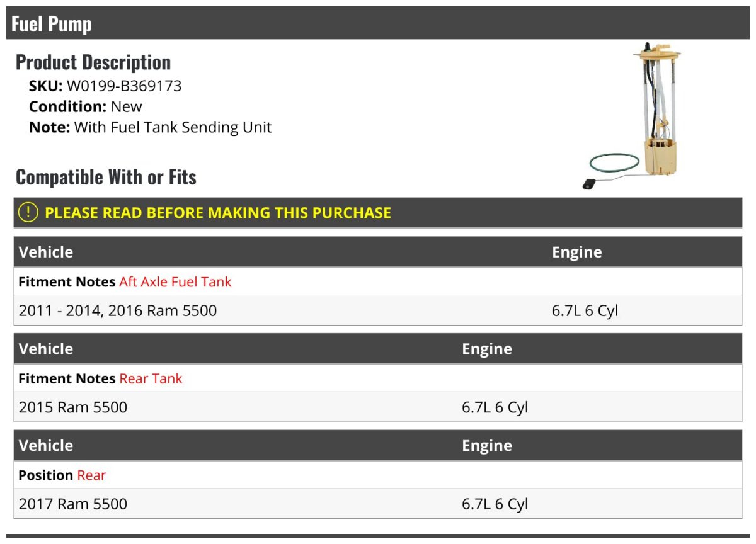Click the second table's Engine header
The image size is (756, 544).
coord(487,349)
